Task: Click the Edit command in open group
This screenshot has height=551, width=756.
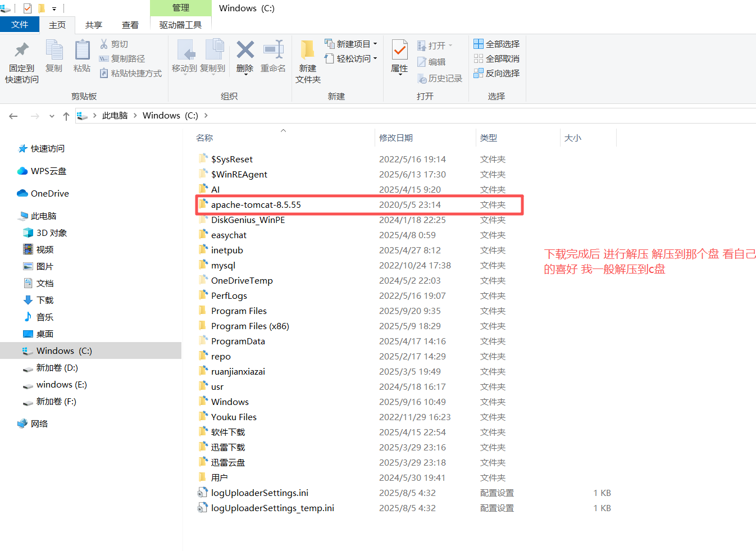Action: click(x=431, y=62)
